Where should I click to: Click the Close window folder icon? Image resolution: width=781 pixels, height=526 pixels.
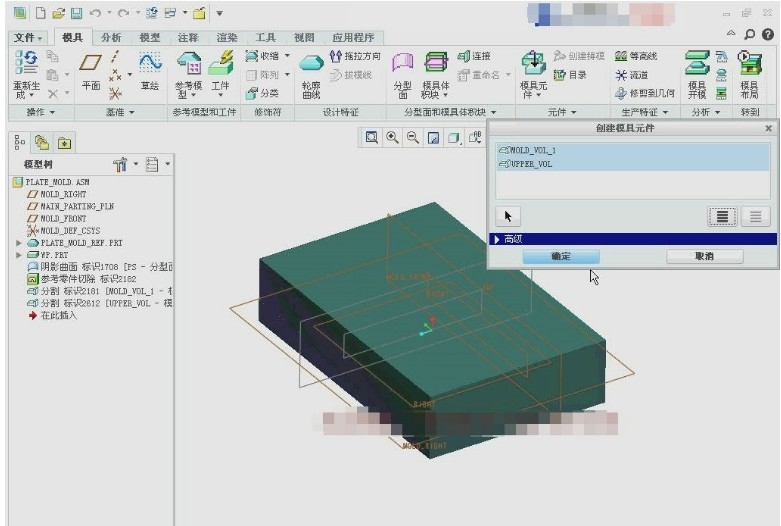(199, 13)
